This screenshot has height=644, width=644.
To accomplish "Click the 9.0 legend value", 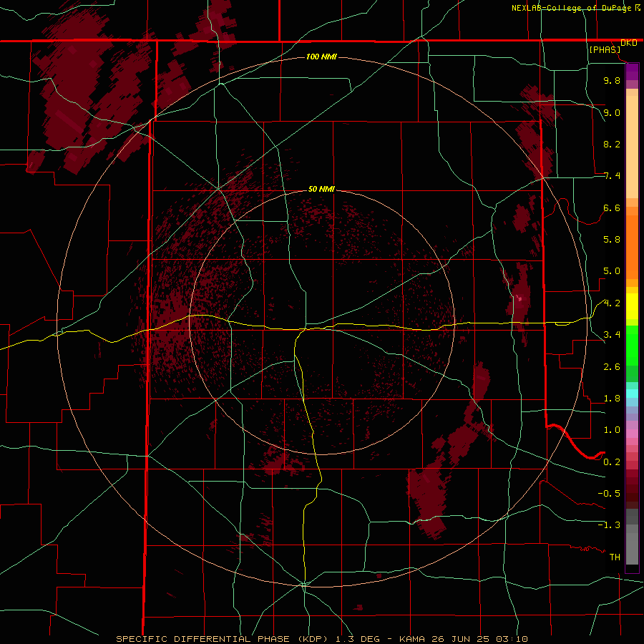I will tap(612, 112).
